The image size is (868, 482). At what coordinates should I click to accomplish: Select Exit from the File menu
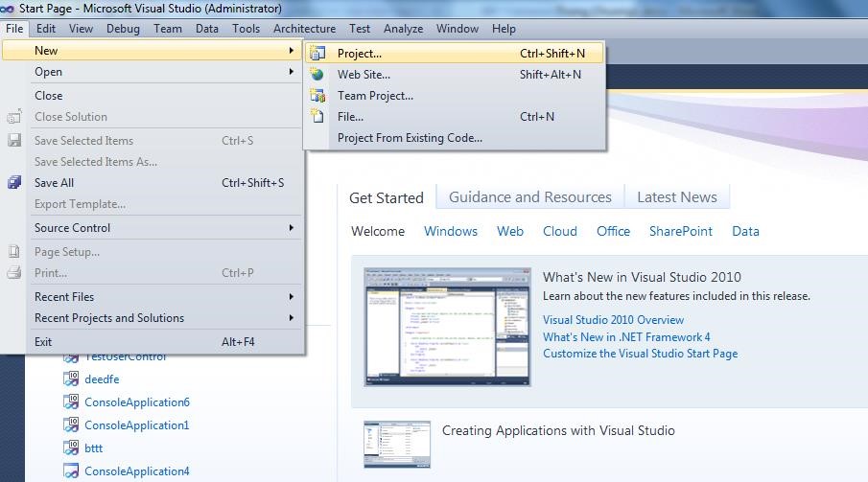pyautogui.click(x=44, y=342)
